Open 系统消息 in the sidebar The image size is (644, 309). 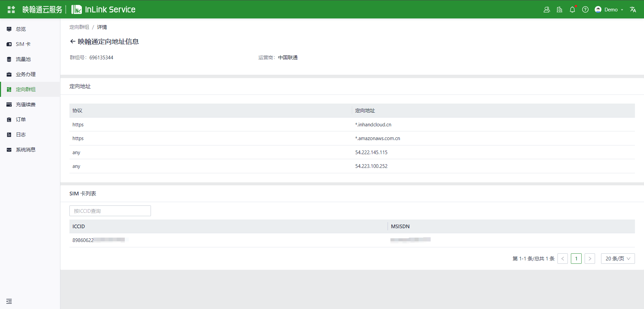click(30, 150)
